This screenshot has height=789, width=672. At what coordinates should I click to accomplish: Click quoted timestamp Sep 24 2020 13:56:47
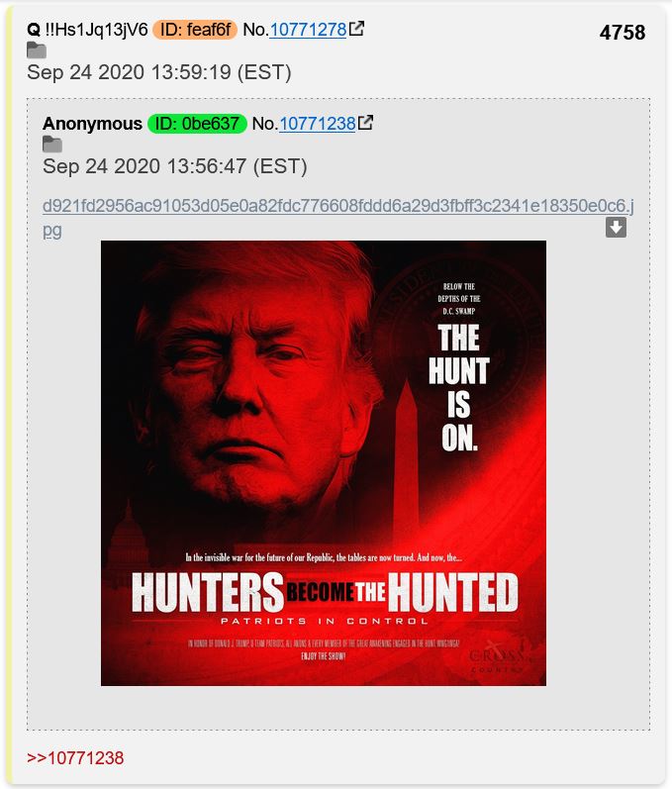pyautogui.click(x=175, y=166)
